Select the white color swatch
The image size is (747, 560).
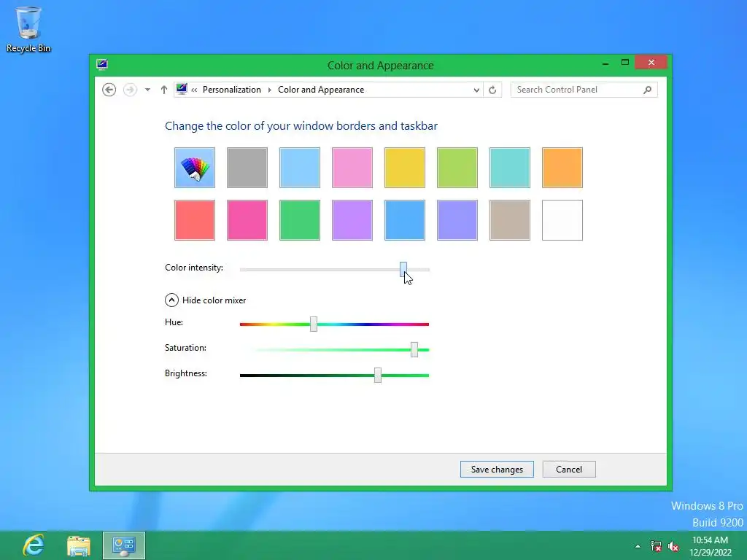[x=562, y=220]
